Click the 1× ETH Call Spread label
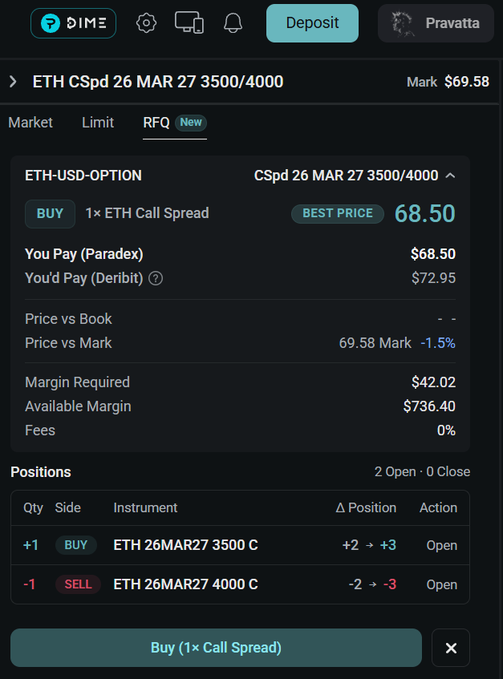This screenshot has width=503, height=679. 147,213
